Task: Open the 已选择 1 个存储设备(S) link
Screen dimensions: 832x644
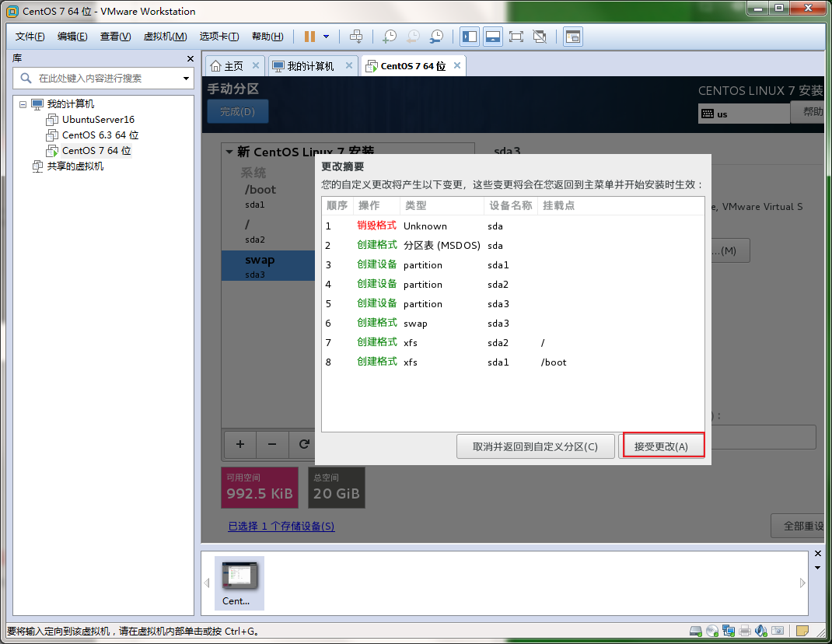Action: coord(281,526)
